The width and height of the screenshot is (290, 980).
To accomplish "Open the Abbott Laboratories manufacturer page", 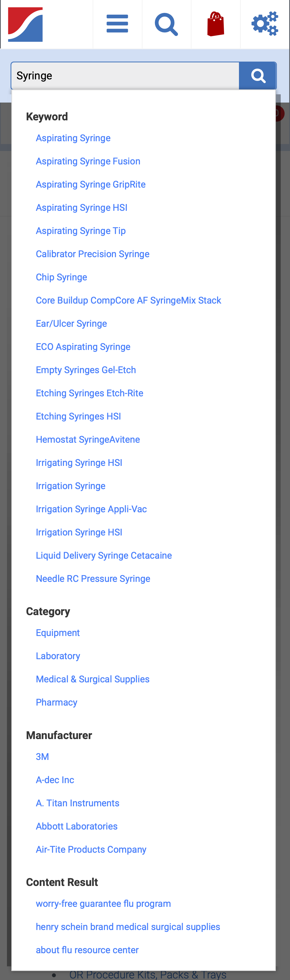I will click(x=77, y=826).
